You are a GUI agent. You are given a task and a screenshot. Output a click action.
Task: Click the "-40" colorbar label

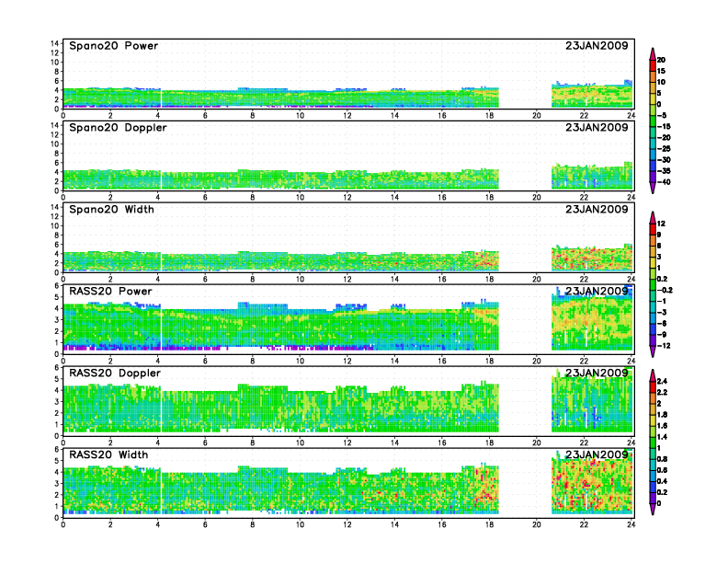coord(664,182)
